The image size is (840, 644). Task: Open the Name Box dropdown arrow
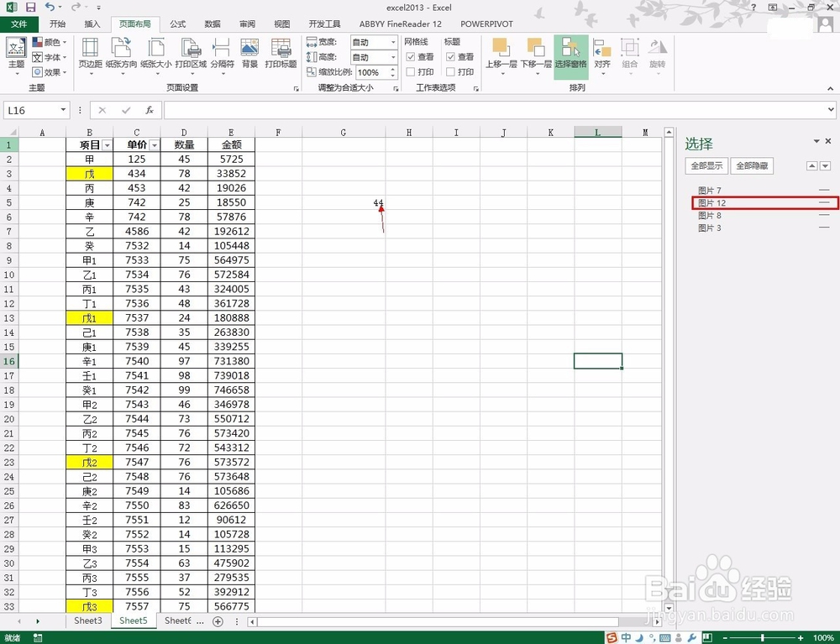coord(64,109)
